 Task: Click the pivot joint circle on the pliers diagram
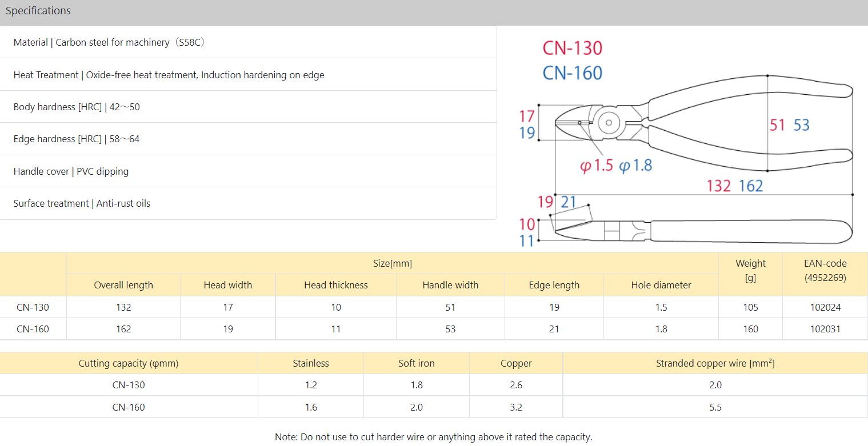[609, 122]
